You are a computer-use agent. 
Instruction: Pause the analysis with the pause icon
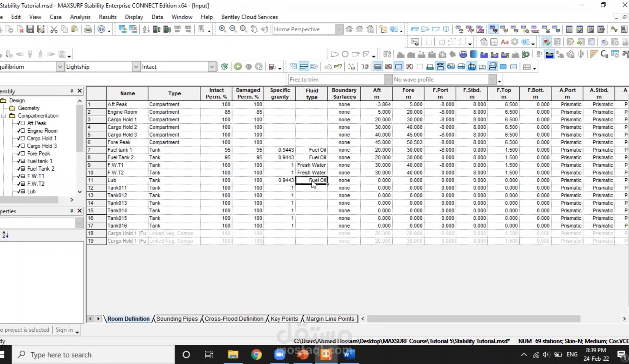(249, 67)
